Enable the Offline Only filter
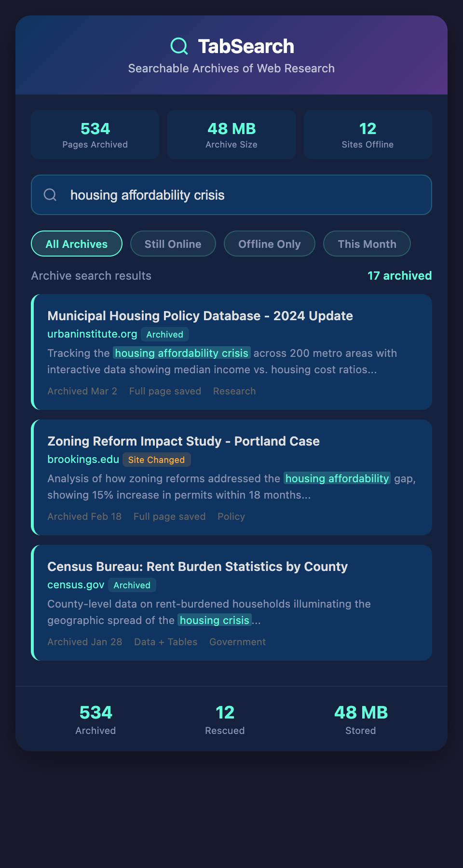 pyautogui.click(x=269, y=244)
